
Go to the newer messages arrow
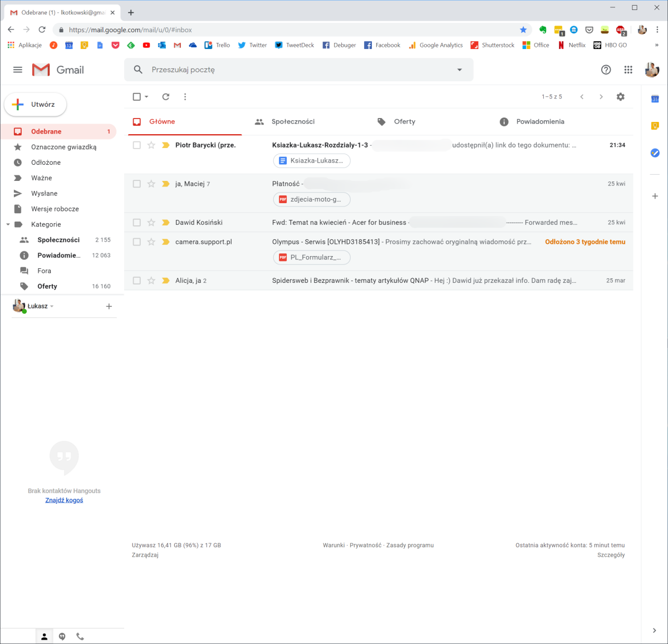[582, 97]
